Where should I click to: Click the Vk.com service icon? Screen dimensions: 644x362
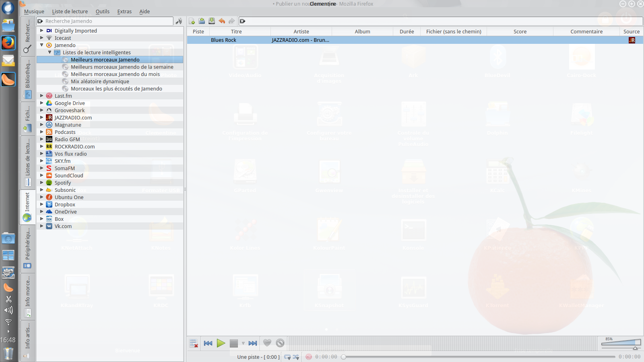coord(49,226)
